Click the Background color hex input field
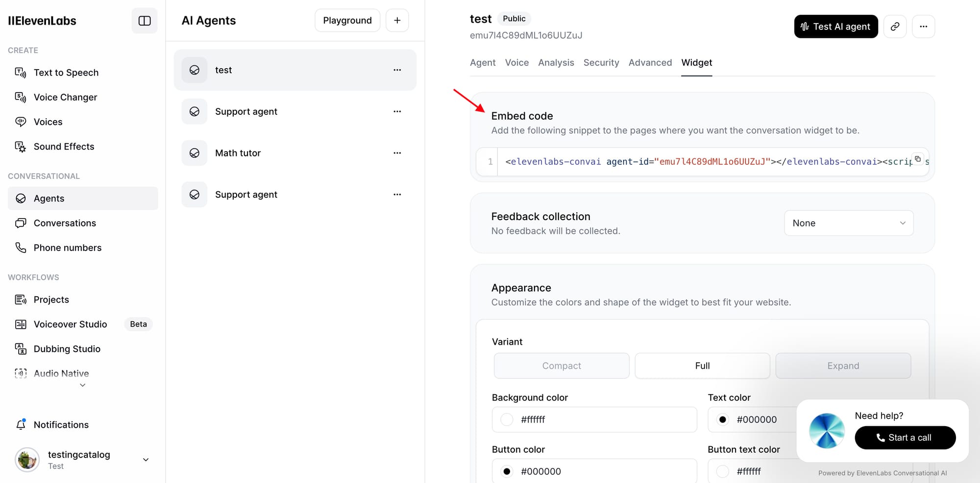The image size is (980, 483). point(594,420)
